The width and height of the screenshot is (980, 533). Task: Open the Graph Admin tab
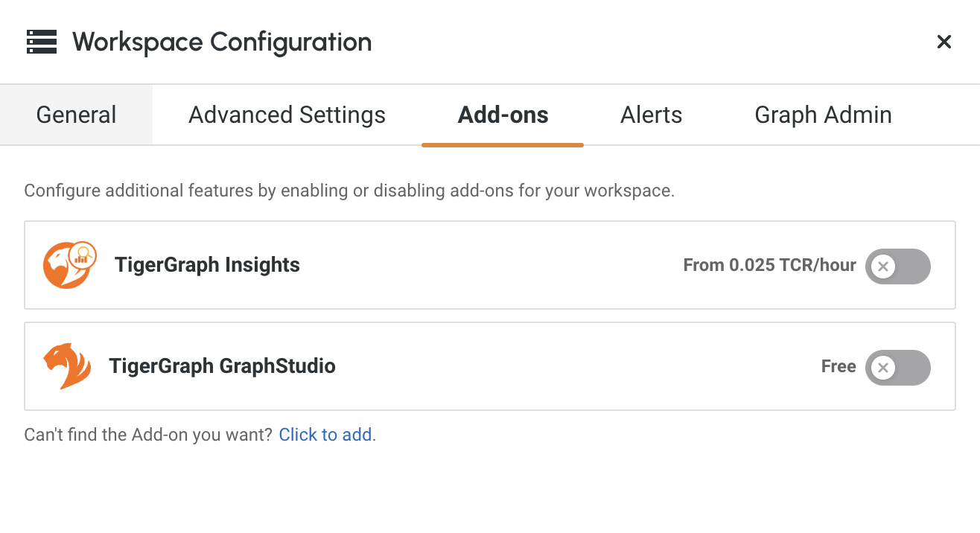point(823,115)
